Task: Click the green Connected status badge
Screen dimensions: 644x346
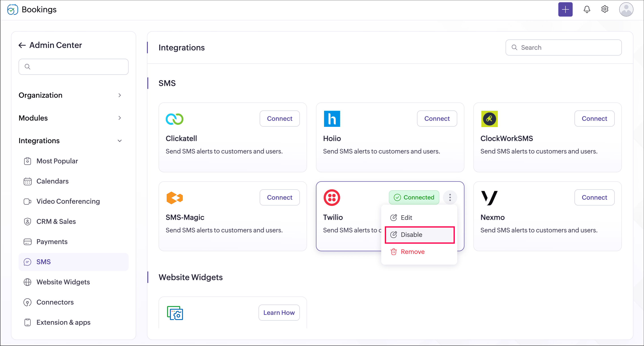Action: (414, 197)
